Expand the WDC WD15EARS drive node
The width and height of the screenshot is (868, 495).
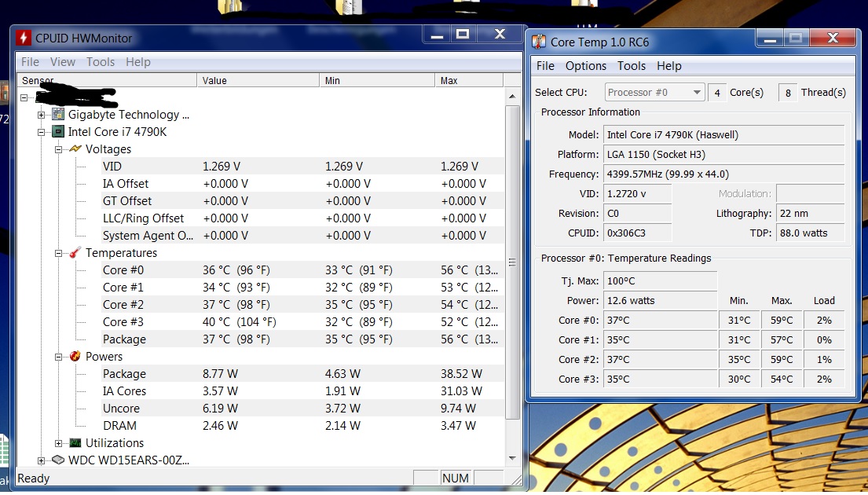(41, 460)
